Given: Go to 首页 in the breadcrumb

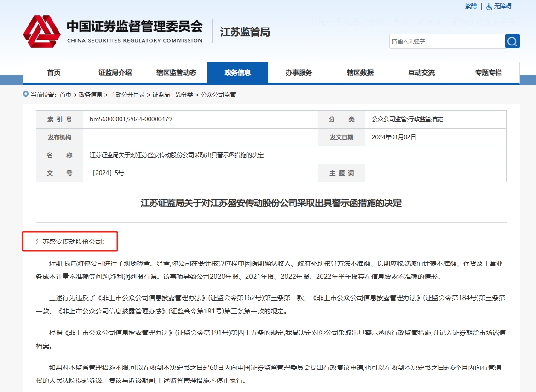Looking at the screenshot, I should tap(65, 95).
